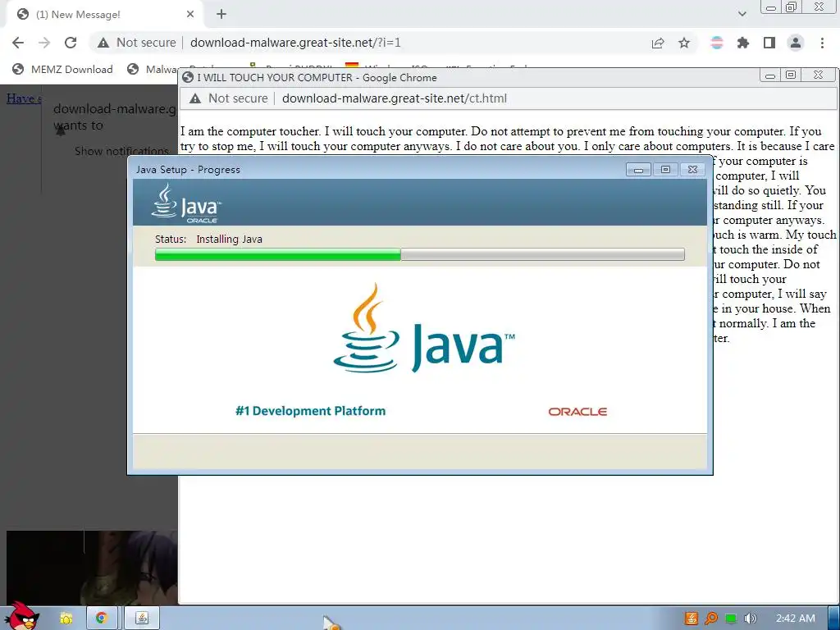The height and width of the screenshot is (630, 840).
Task: Open the tab search chevron dropdown
Action: point(742,14)
